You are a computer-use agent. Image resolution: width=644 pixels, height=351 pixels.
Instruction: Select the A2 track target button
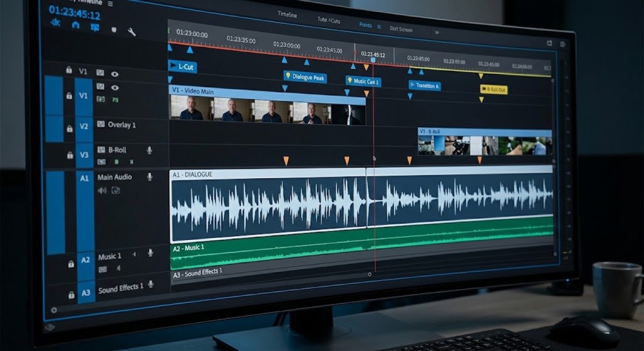coord(86,266)
